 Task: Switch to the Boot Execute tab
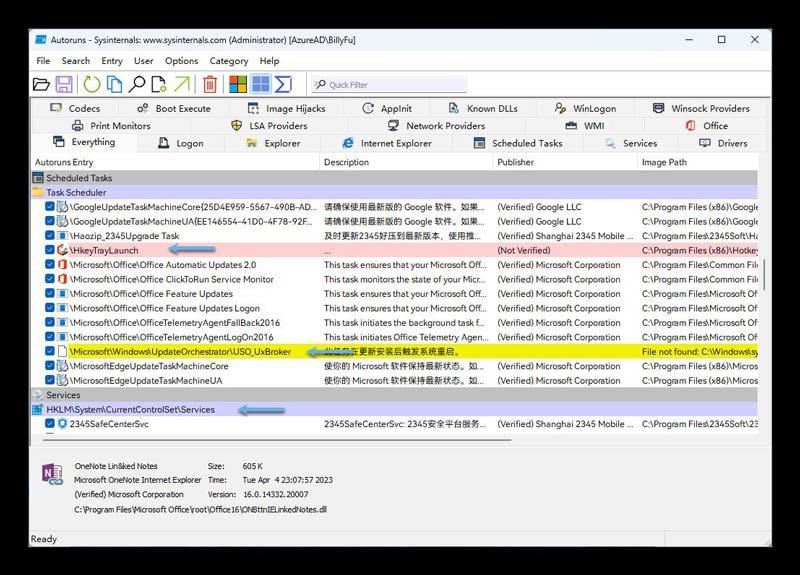click(174, 108)
